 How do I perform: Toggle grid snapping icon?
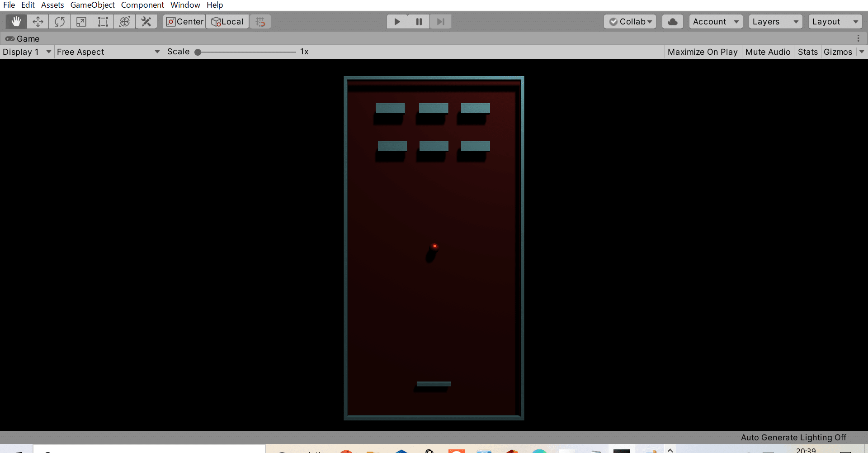point(260,22)
